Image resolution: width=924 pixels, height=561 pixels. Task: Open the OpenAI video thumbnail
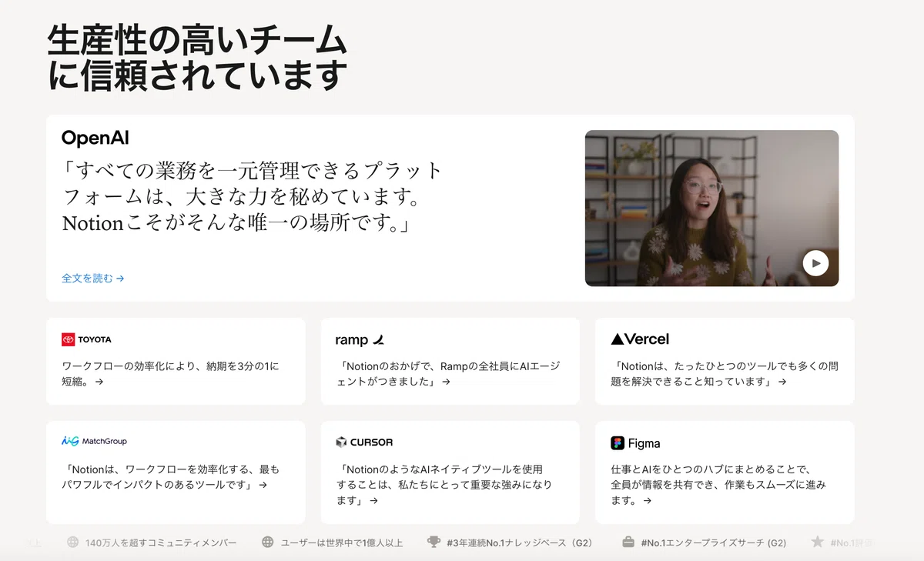(711, 208)
